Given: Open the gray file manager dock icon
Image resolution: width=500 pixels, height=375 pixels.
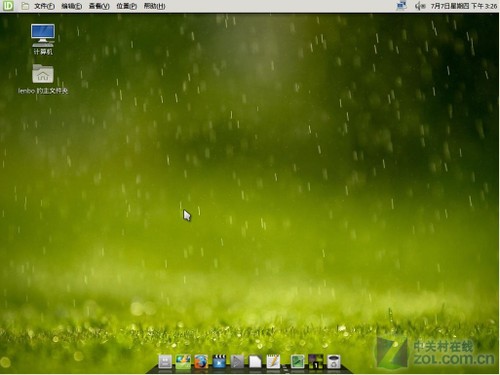Looking at the screenshot, I should [x=165, y=362].
